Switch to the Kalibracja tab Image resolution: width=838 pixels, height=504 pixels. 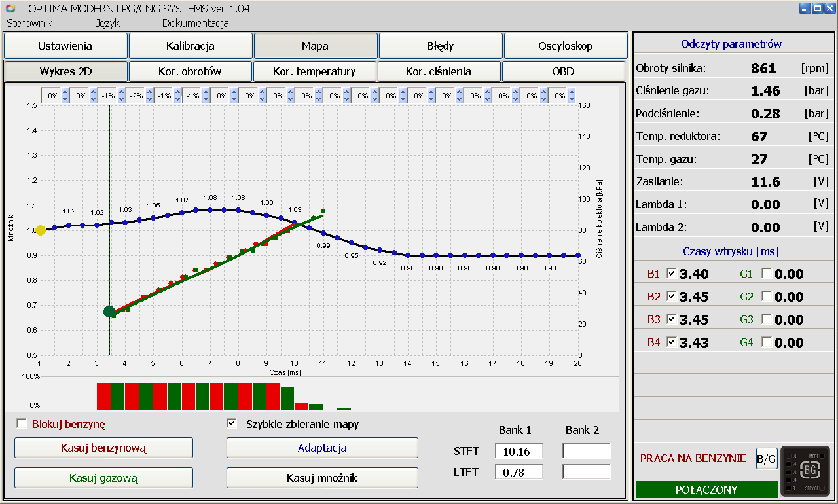tap(191, 46)
